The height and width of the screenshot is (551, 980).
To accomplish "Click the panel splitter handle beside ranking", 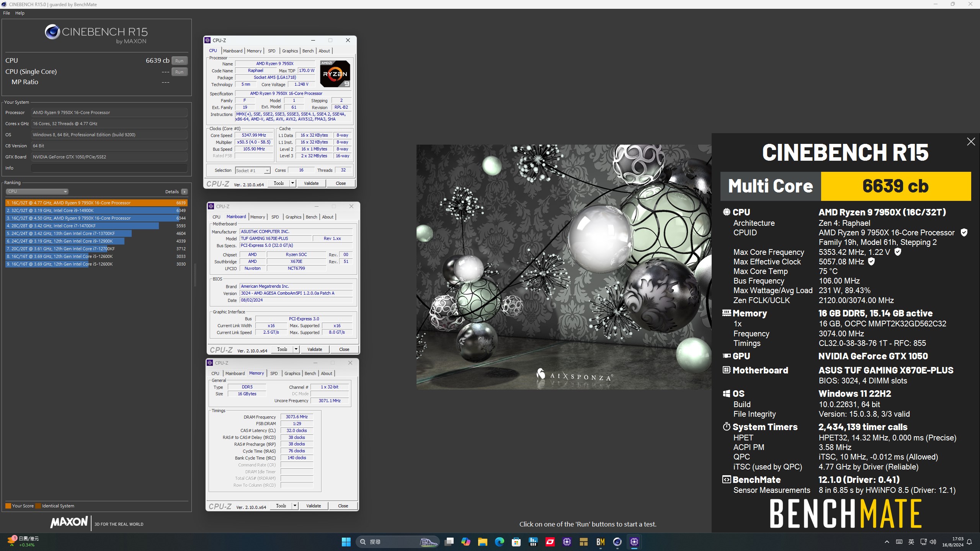I will (195, 275).
